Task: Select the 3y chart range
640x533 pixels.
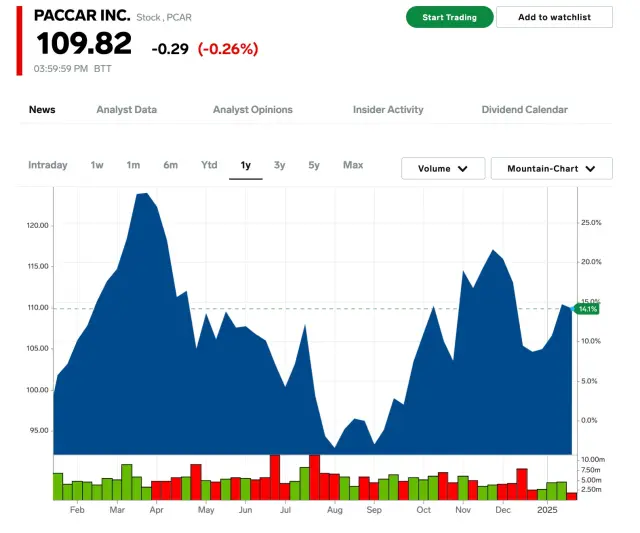Action: click(280, 165)
